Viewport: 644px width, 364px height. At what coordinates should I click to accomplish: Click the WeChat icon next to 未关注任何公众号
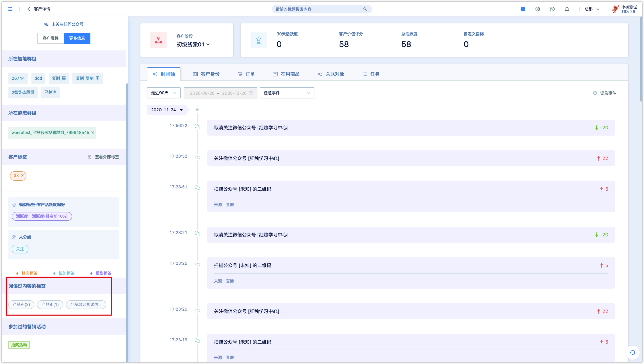[x=46, y=24]
